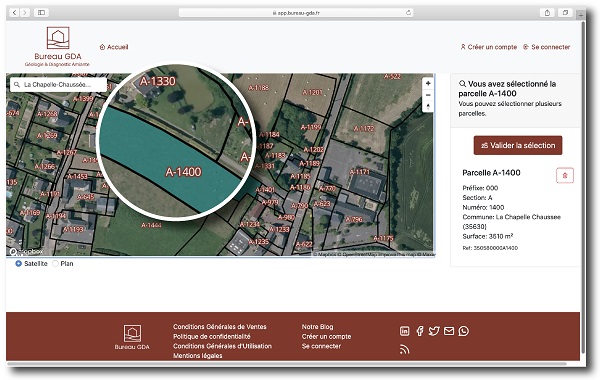The height and width of the screenshot is (380, 600).
Task: Open Créer un compte in header
Action: point(489,47)
